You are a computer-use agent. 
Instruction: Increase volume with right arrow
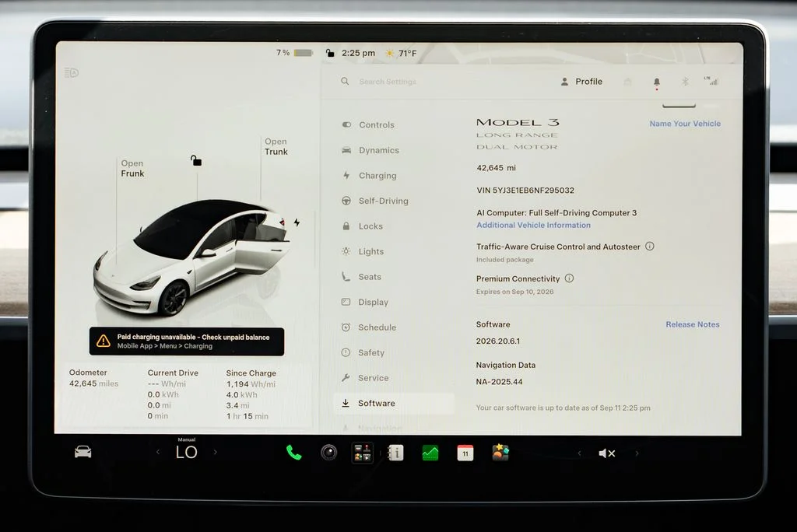[637, 453]
